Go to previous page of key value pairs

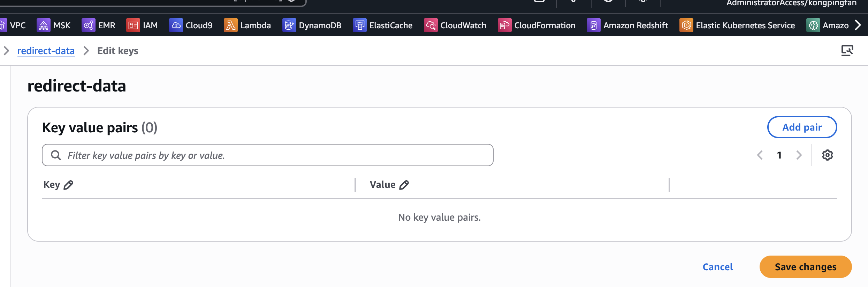click(760, 155)
